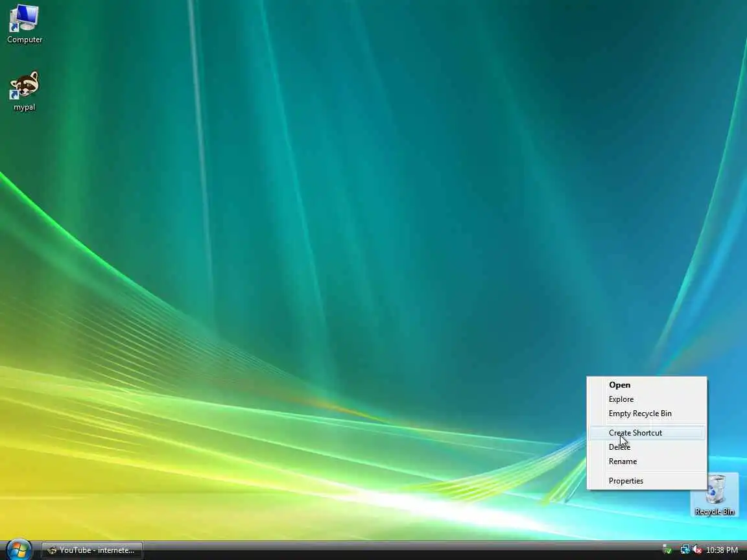
Task: Open Properties from the context menu
Action: [647, 480]
